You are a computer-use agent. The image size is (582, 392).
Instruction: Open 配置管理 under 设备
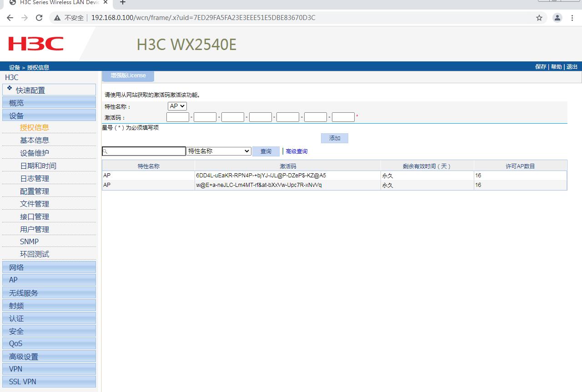(35, 191)
